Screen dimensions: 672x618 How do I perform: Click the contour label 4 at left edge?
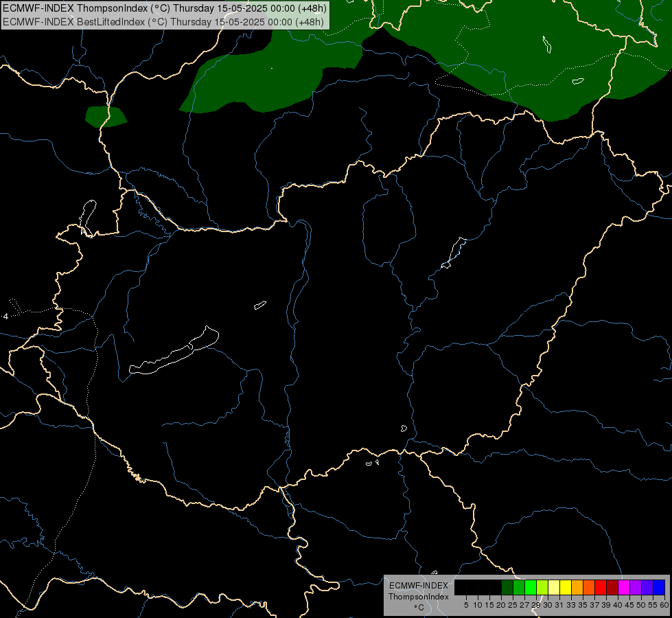pos(5,317)
